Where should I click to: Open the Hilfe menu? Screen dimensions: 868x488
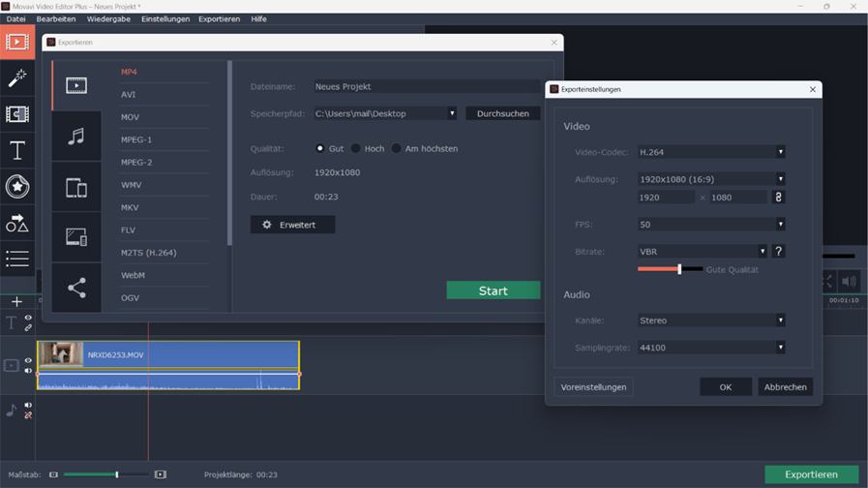click(258, 18)
